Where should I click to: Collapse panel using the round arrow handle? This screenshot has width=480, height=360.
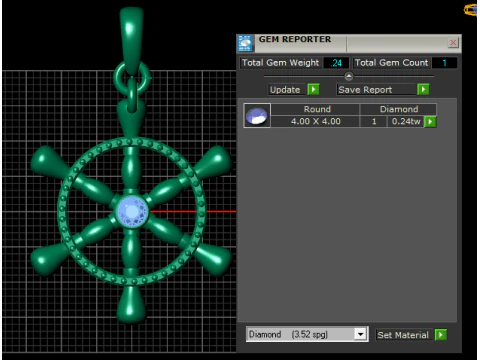[x=349, y=76]
